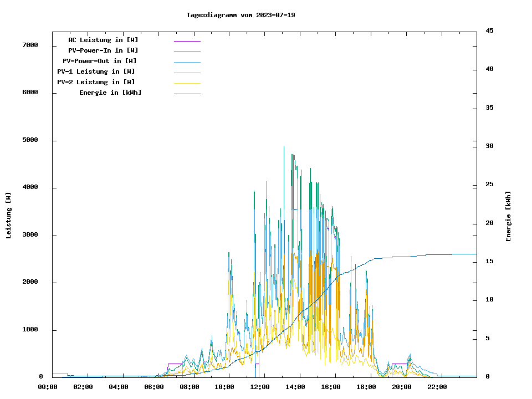This screenshot has width=532, height=399.
Task: Select the 06:00 time axis label
Action: (154, 387)
